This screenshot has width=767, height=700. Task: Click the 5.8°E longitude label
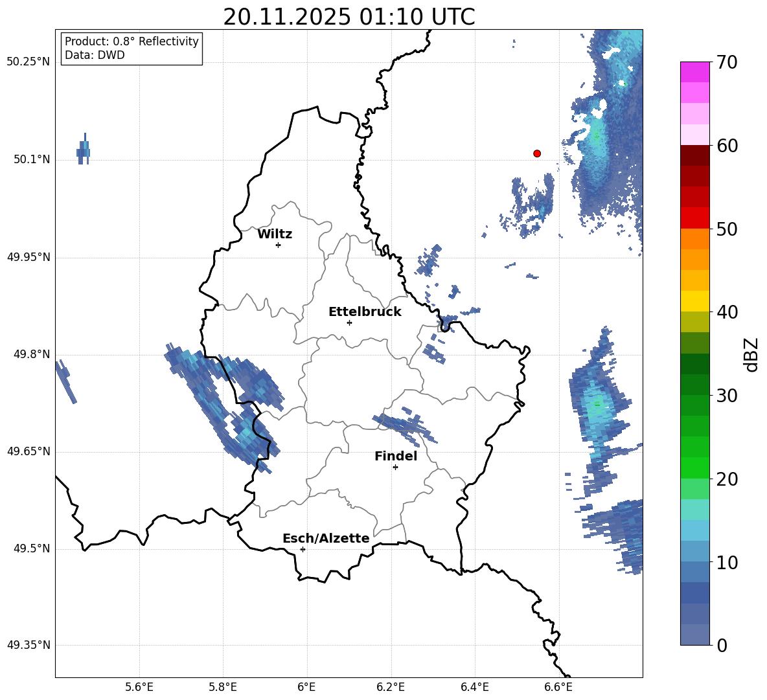coord(223,687)
